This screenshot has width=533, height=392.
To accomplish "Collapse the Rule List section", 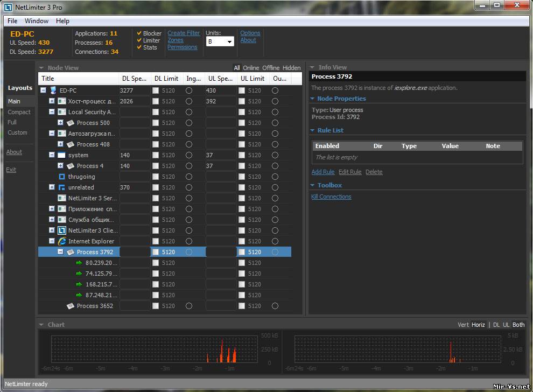I will click(312, 130).
